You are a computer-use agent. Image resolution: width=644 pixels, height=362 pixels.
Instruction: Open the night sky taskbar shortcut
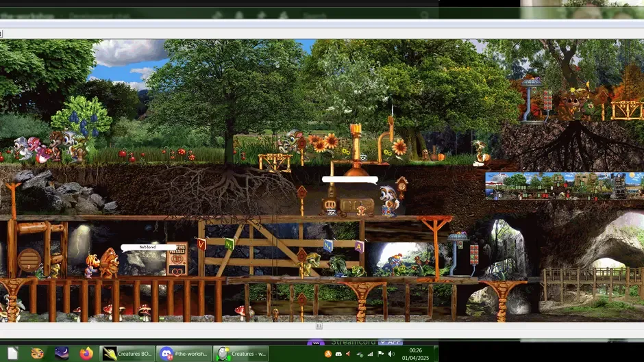click(62, 353)
